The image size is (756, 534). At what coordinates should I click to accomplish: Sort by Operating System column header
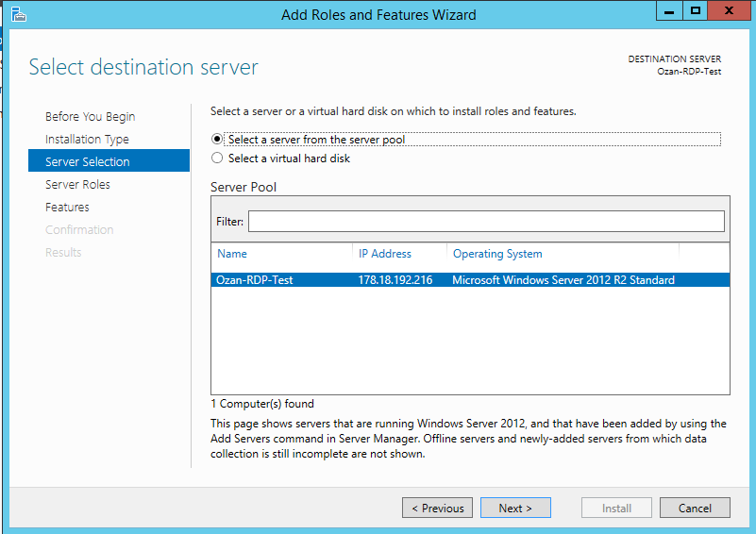[x=497, y=254]
